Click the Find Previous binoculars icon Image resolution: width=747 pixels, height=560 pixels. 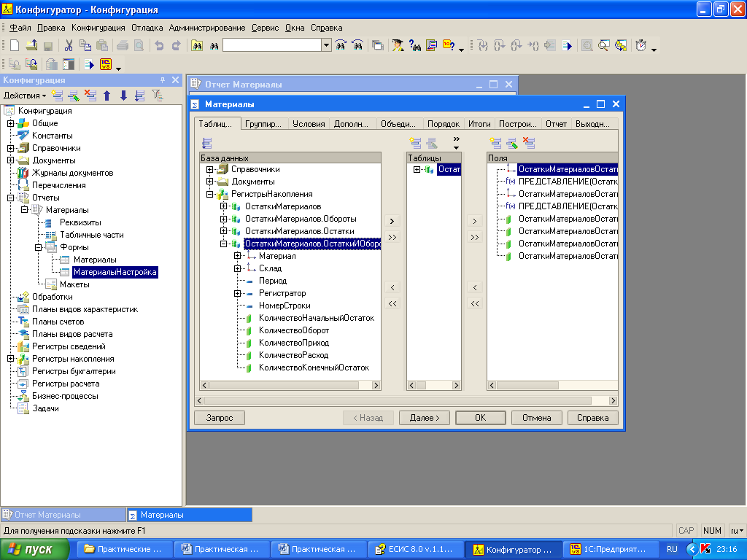pyautogui.click(x=357, y=45)
